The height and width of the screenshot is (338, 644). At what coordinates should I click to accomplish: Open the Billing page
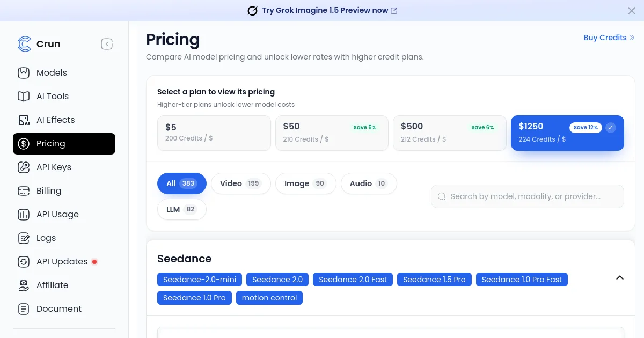pyautogui.click(x=64, y=190)
